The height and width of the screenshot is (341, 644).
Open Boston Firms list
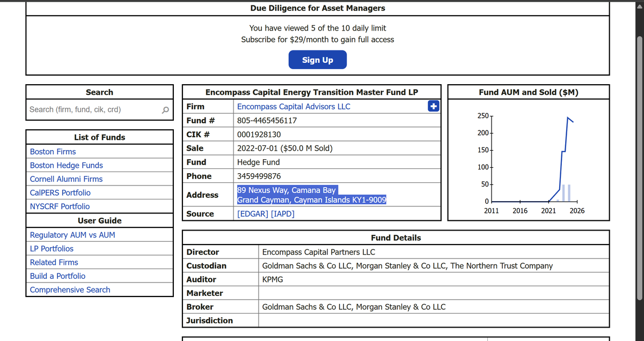(53, 152)
